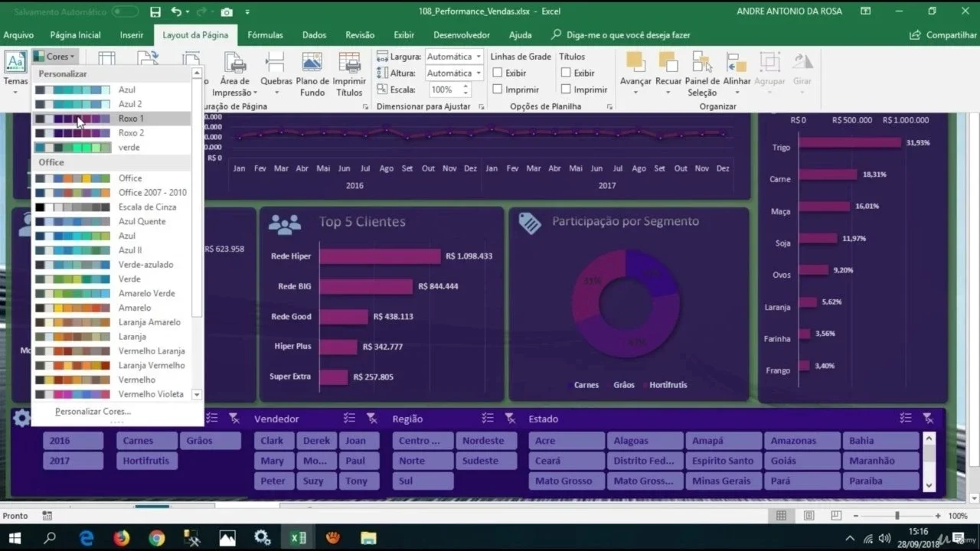Toggle the 2016 year slicer button
This screenshot has width=980, height=551.
(x=73, y=441)
